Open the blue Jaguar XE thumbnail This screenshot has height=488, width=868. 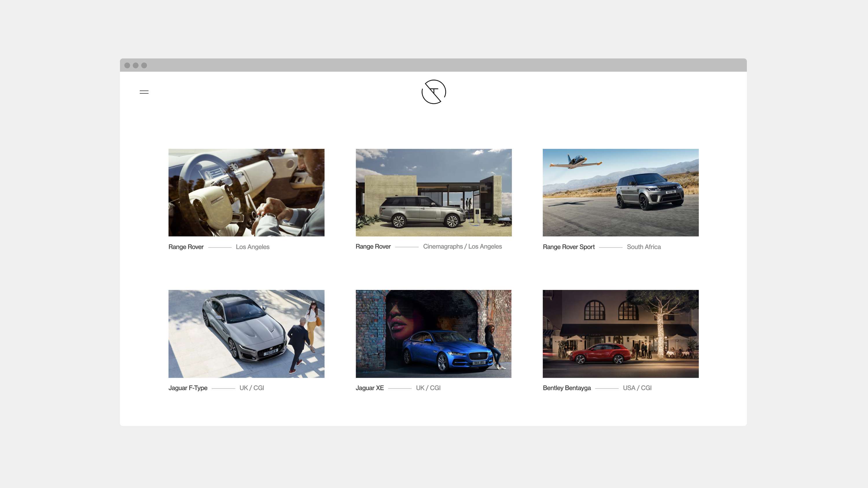[434, 334]
